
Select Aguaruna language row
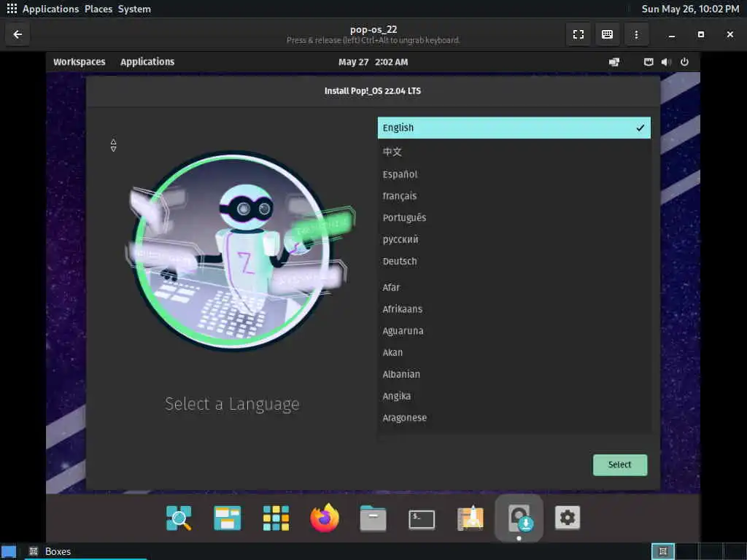click(514, 331)
